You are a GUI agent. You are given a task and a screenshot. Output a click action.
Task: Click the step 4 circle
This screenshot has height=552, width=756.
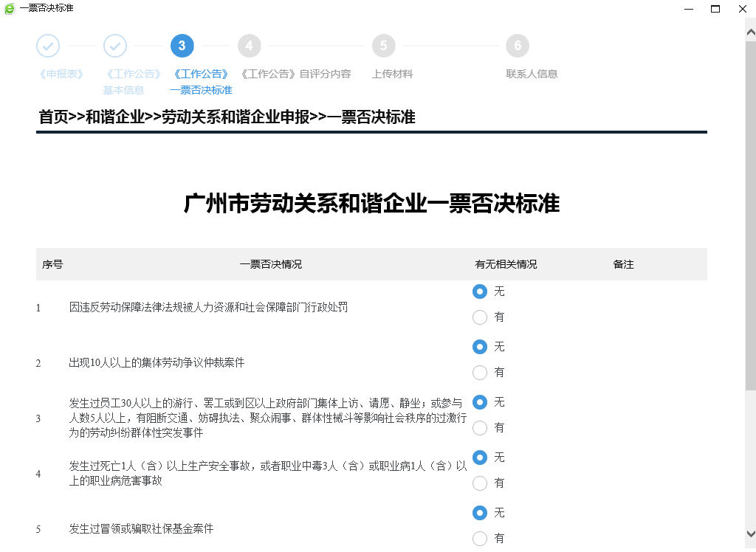pos(250,46)
